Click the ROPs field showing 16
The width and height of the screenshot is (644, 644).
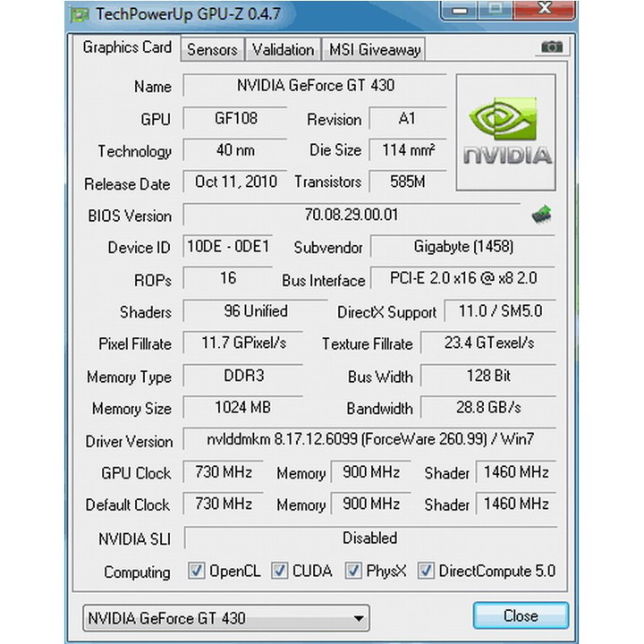[x=227, y=278]
